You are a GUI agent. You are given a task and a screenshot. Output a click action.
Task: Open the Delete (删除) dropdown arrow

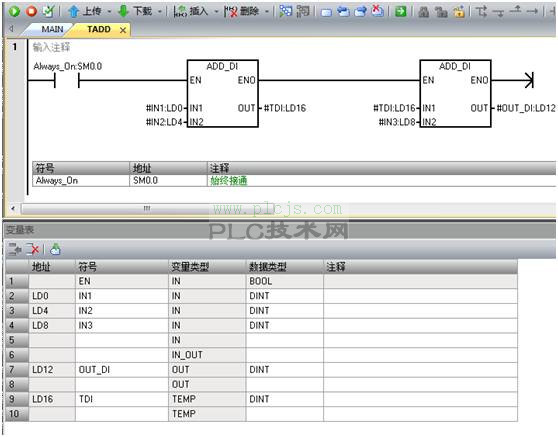click(x=267, y=12)
